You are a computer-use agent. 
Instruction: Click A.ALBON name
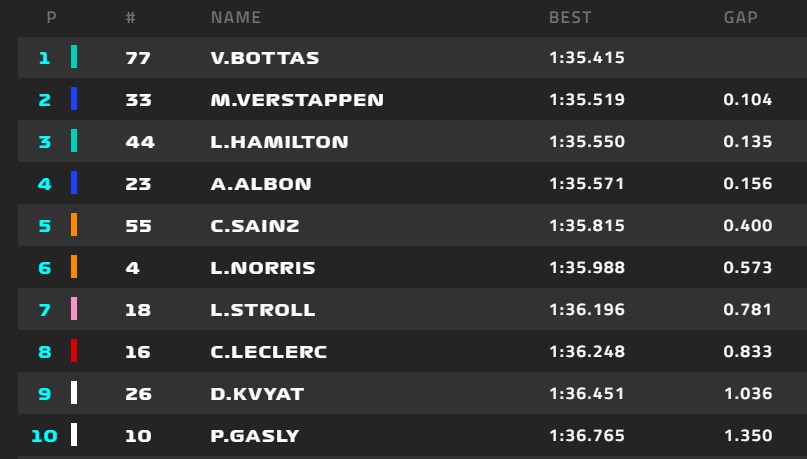[261, 184]
